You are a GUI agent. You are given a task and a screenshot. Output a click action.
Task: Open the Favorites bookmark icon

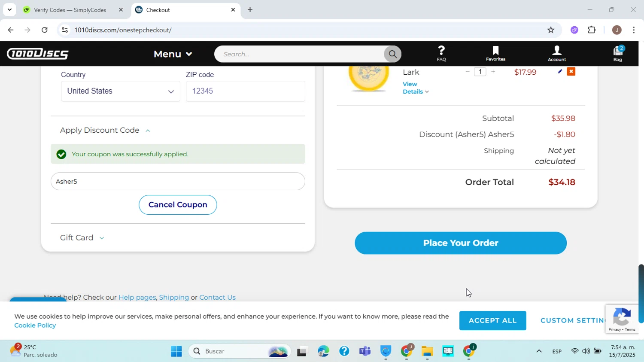pos(495,54)
